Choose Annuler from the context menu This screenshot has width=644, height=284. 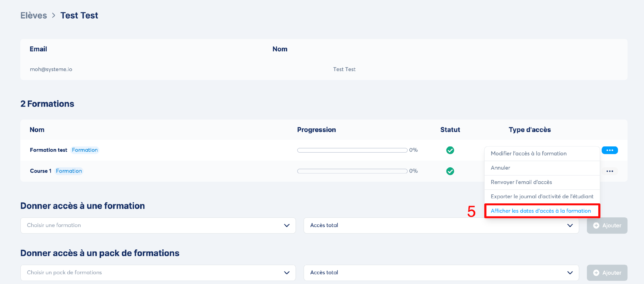[x=500, y=168]
